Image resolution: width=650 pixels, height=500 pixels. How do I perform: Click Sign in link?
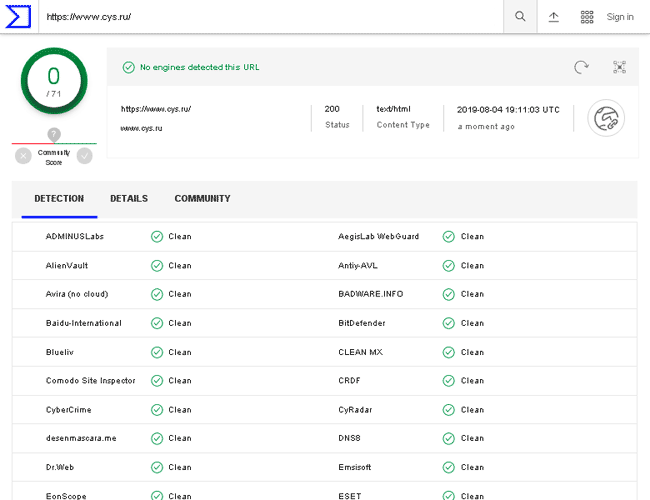point(620,17)
